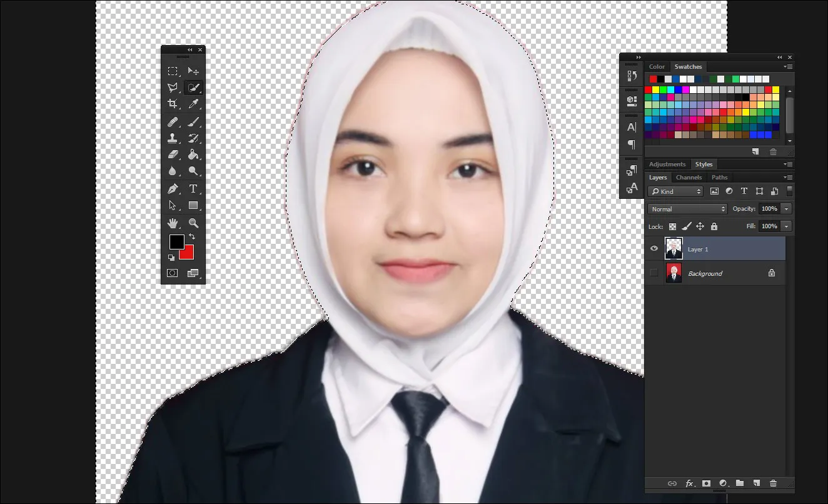The height and width of the screenshot is (504, 828).
Task: Open the layer filter Kind dropdown
Action: 675,191
